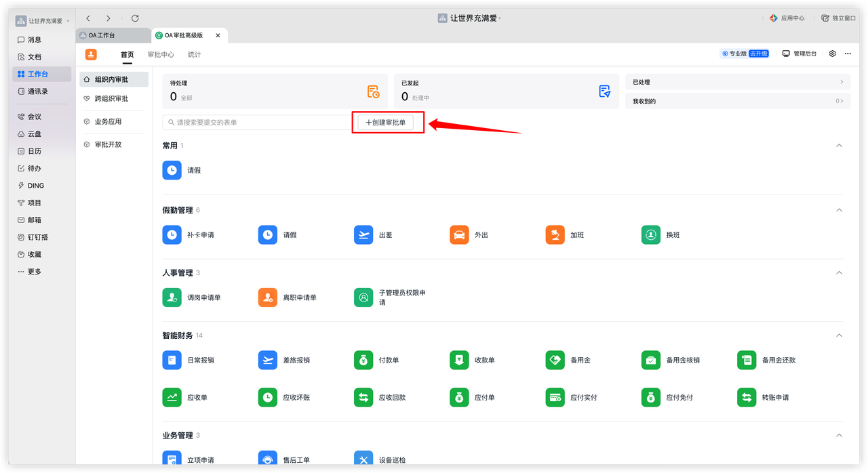Switch to the 统计 tab
The image size is (868, 473).
(193, 54)
